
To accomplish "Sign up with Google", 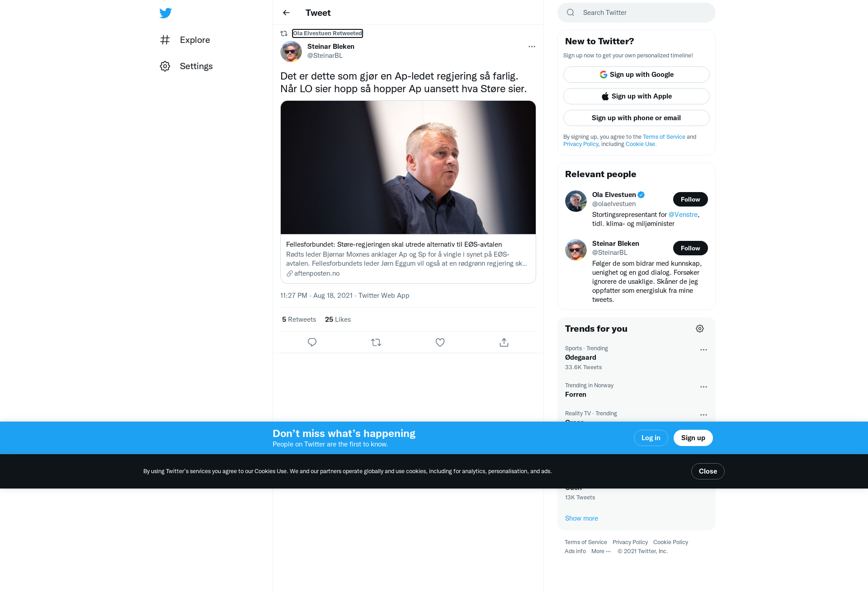I will click(x=637, y=75).
